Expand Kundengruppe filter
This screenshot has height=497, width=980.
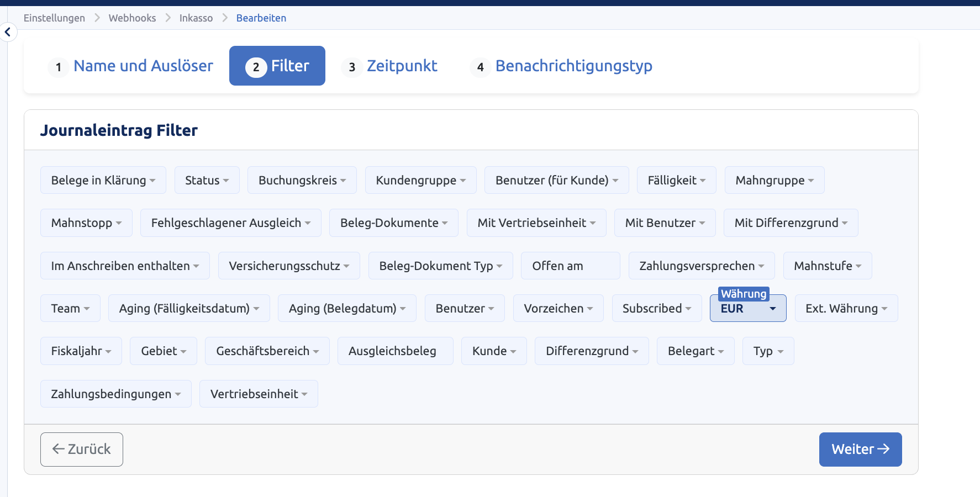click(x=421, y=180)
